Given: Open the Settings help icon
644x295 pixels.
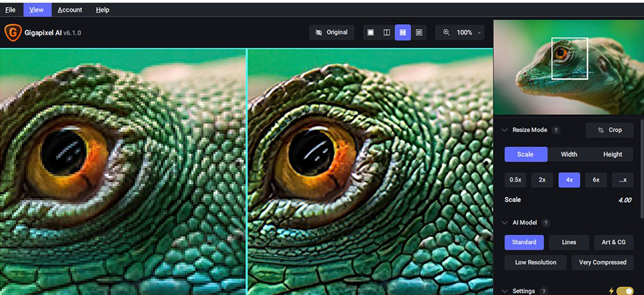Looking at the screenshot, I should [x=544, y=291].
